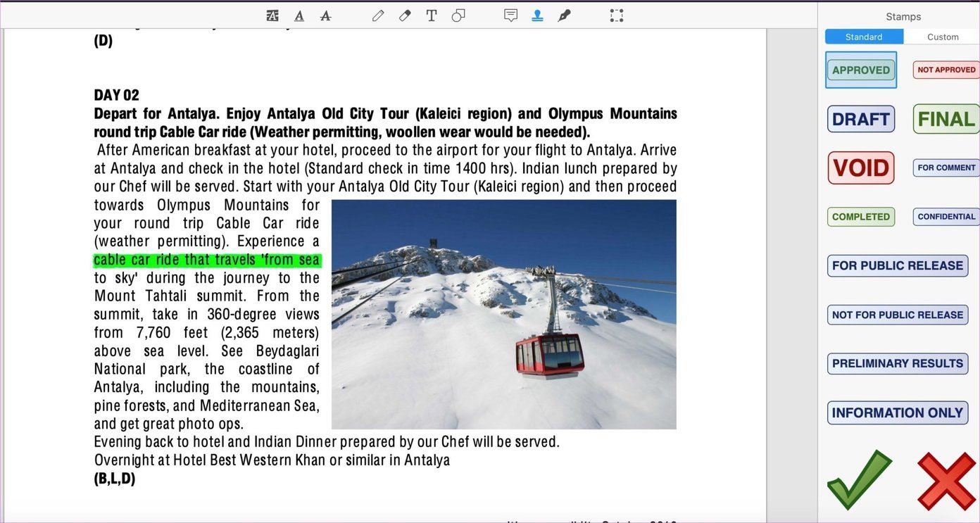Image resolution: width=980 pixels, height=523 pixels.
Task: Select the FOR PUBLIC RELEASE stamp
Action: [898, 265]
